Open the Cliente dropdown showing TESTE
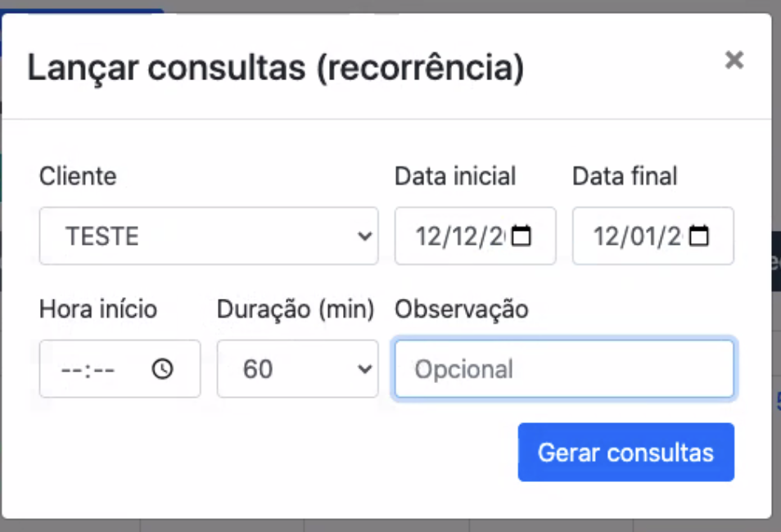This screenshot has width=781, height=532. (x=209, y=237)
